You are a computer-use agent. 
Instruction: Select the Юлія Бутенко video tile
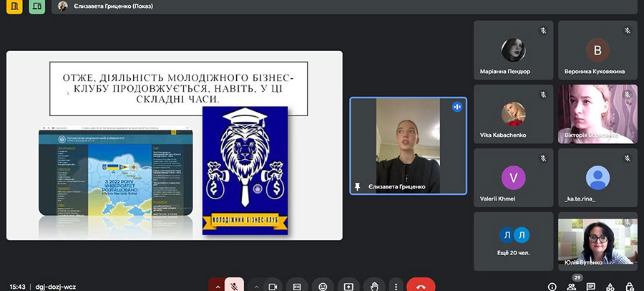[x=597, y=242]
